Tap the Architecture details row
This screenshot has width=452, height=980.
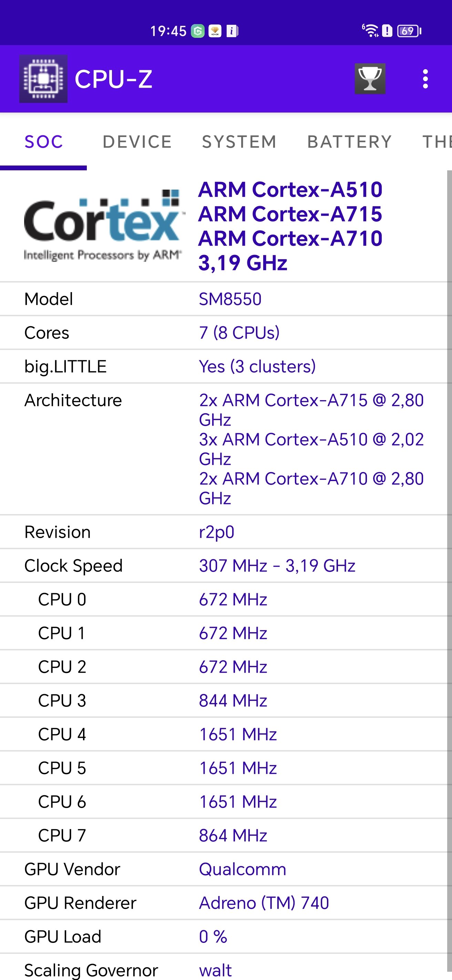point(224,449)
